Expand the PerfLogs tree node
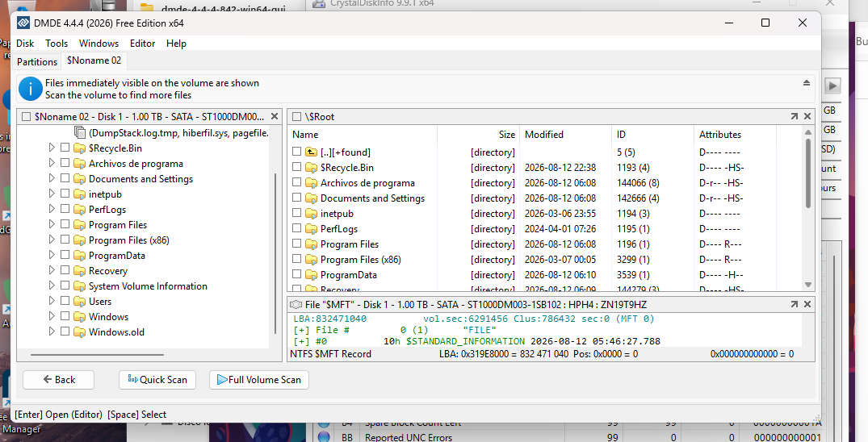 coord(52,209)
